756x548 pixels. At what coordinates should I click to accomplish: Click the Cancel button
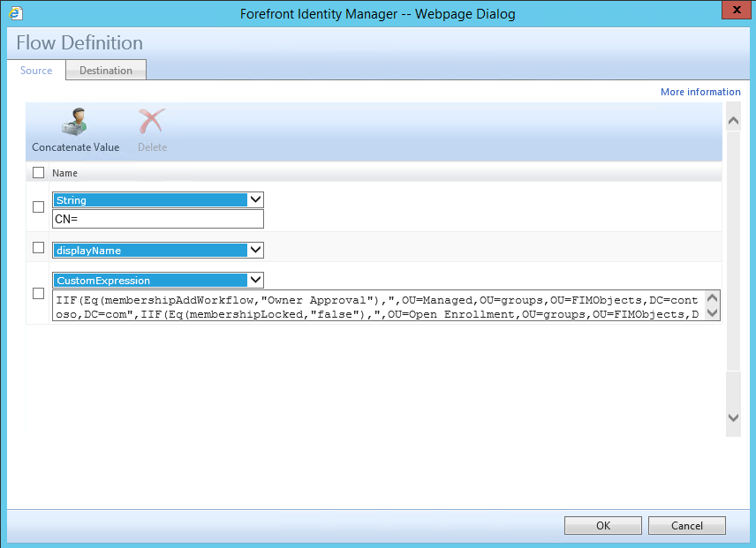point(686,525)
